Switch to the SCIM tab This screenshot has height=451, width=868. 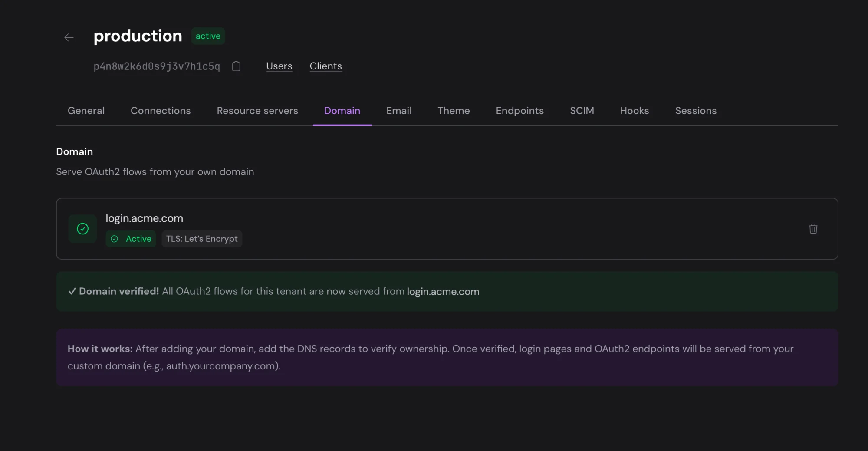coord(582,111)
